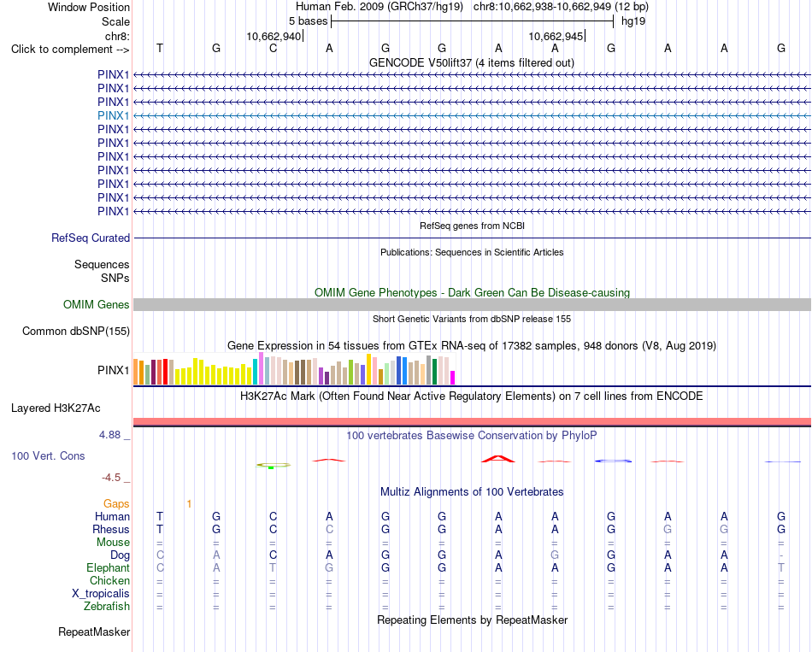Click the Gaps row label
Image resolution: width=812 pixels, height=652 pixels.
point(116,503)
